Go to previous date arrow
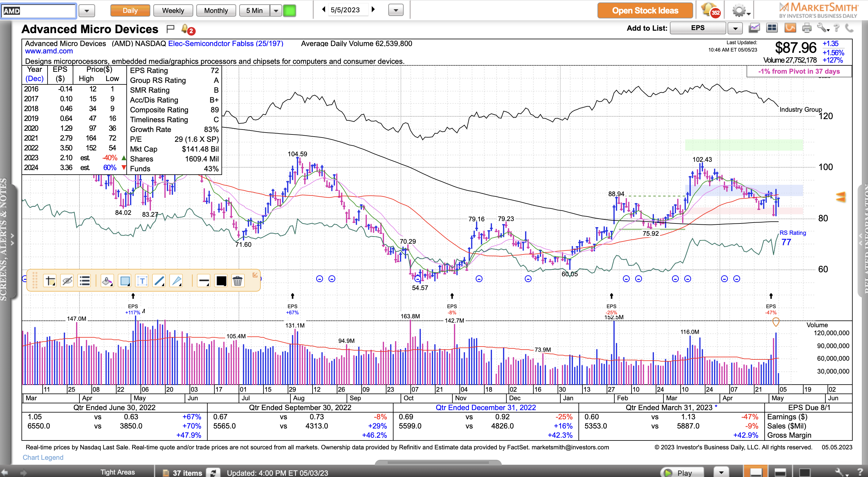 click(x=324, y=10)
